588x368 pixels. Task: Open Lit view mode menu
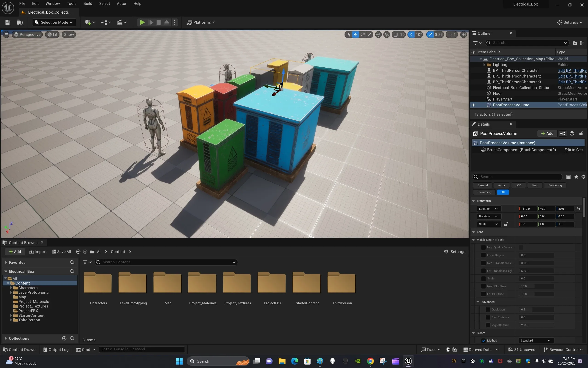pyautogui.click(x=52, y=34)
